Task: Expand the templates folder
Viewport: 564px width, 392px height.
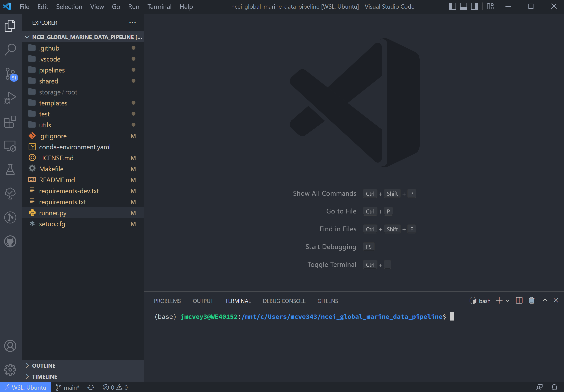Action: click(x=83, y=103)
